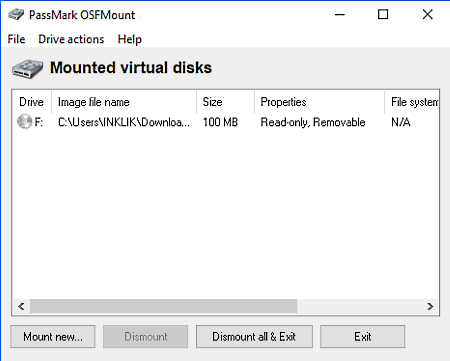Click the disk drive icon beside Mounted virtual disks
Screen dimensions: 450x361
coord(28,69)
